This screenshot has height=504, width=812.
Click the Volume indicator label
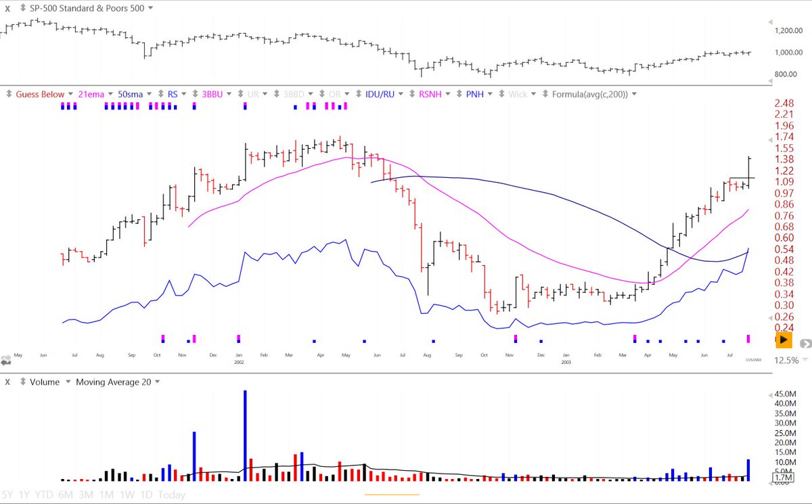pyautogui.click(x=45, y=382)
